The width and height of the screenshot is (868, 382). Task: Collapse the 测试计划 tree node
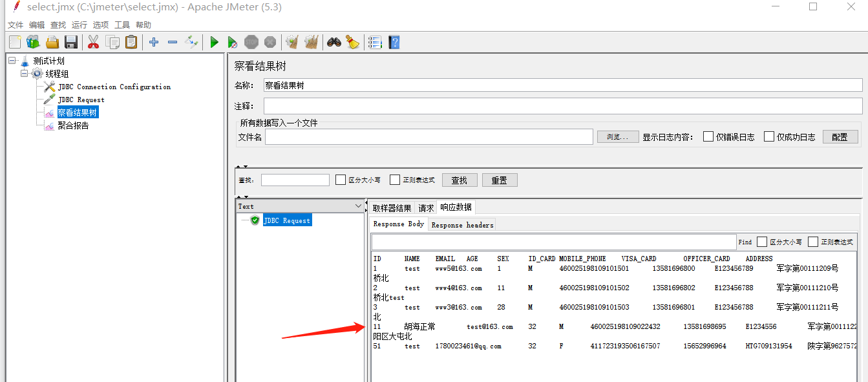tap(12, 60)
